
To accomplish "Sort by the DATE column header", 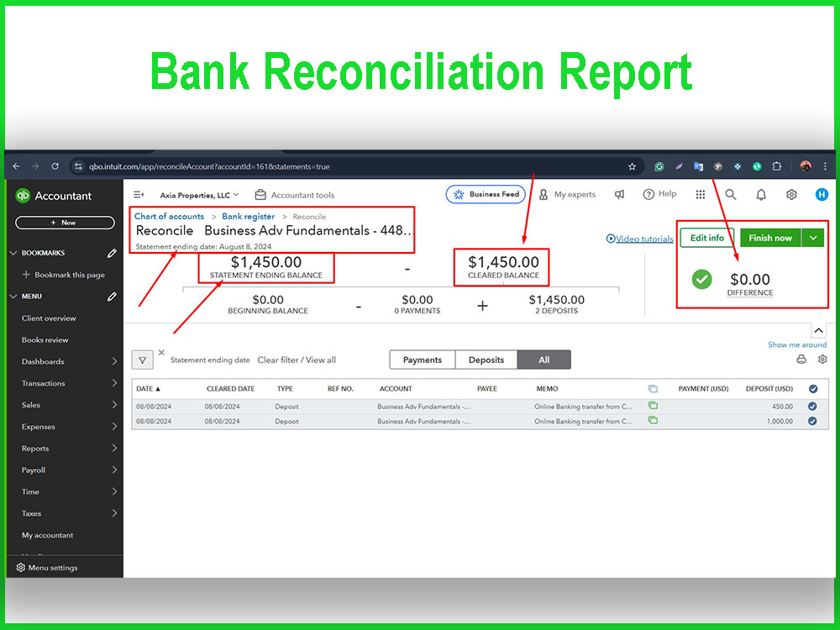I will point(149,389).
